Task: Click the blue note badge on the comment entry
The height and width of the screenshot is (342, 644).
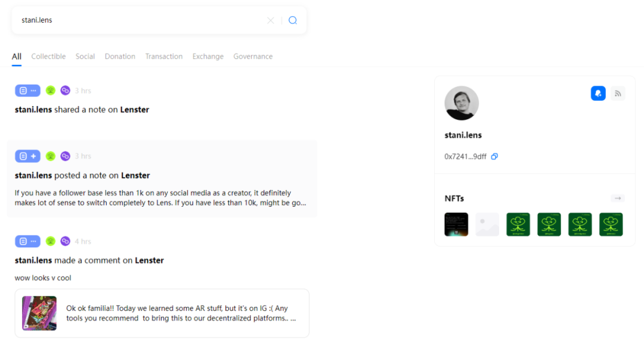Action: tap(27, 241)
